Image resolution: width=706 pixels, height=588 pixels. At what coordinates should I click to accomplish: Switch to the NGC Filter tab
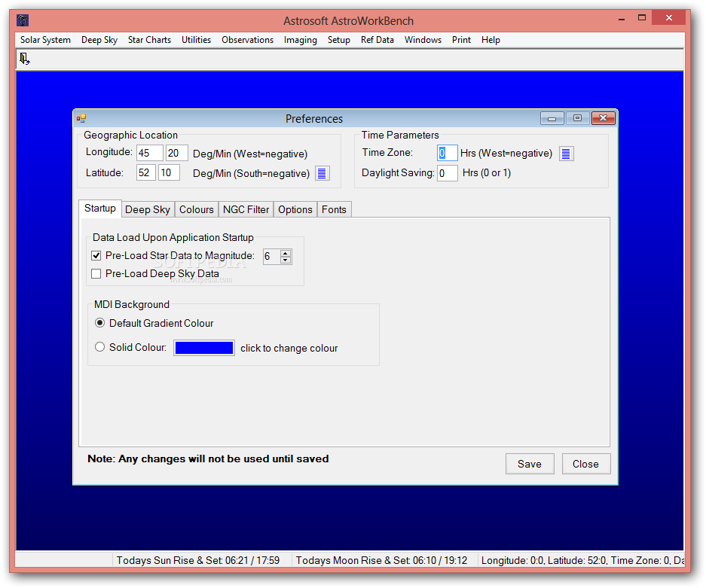pyautogui.click(x=246, y=209)
